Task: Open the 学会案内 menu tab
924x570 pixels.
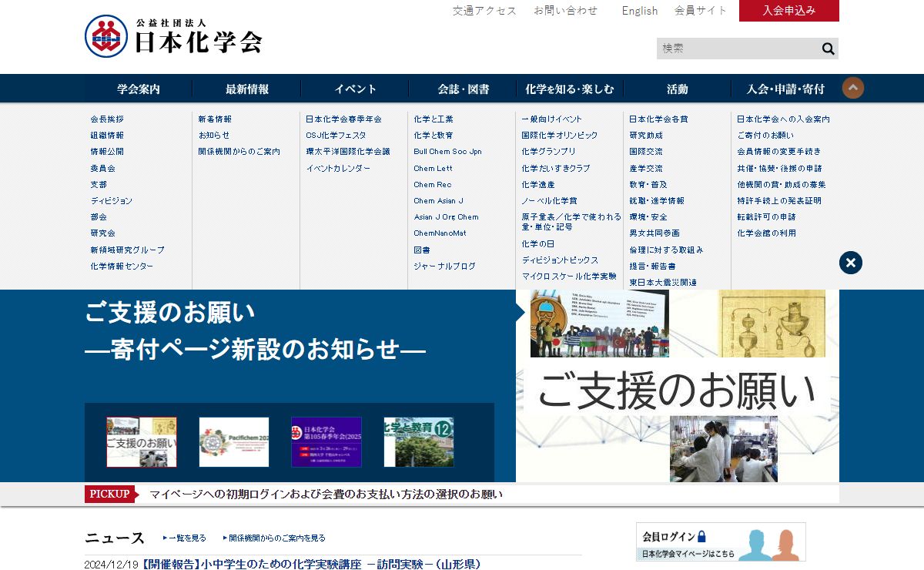Action: [x=139, y=89]
